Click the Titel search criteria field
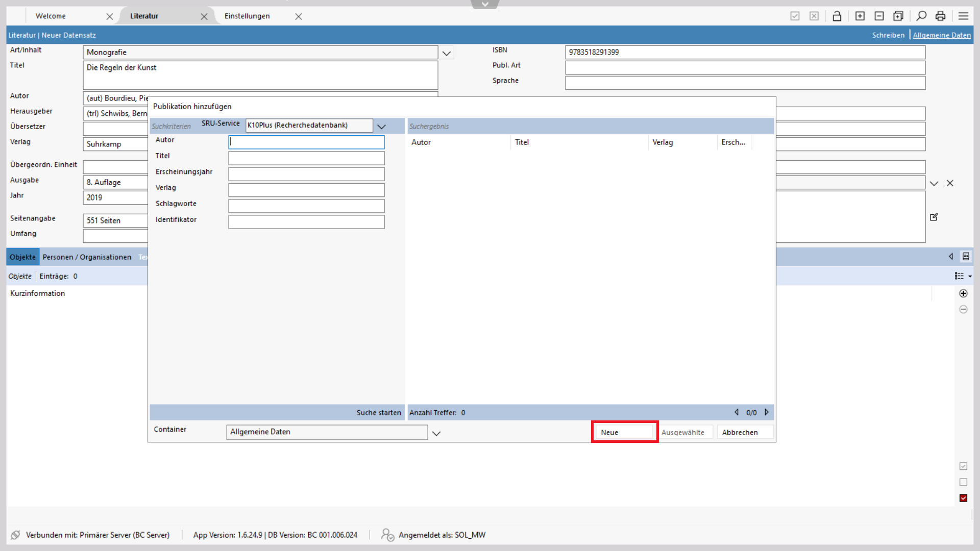 [x=306, y=158]
